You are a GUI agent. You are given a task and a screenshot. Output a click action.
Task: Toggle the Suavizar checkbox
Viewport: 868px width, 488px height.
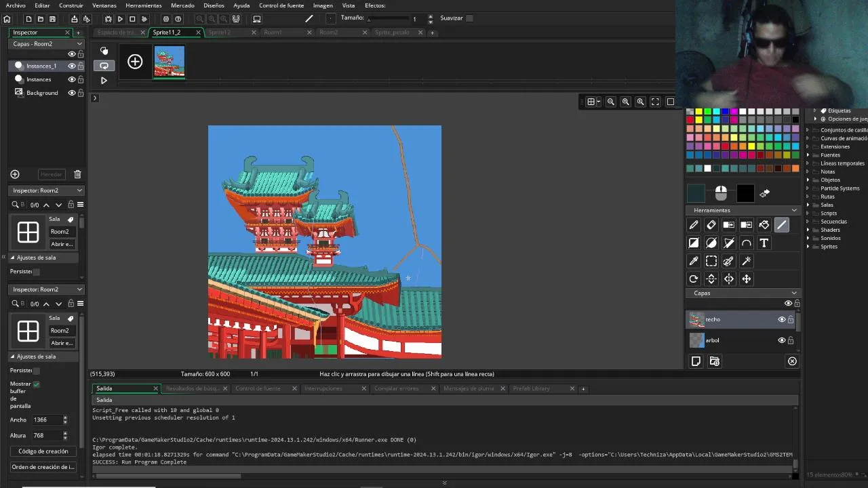click(469, 18)
